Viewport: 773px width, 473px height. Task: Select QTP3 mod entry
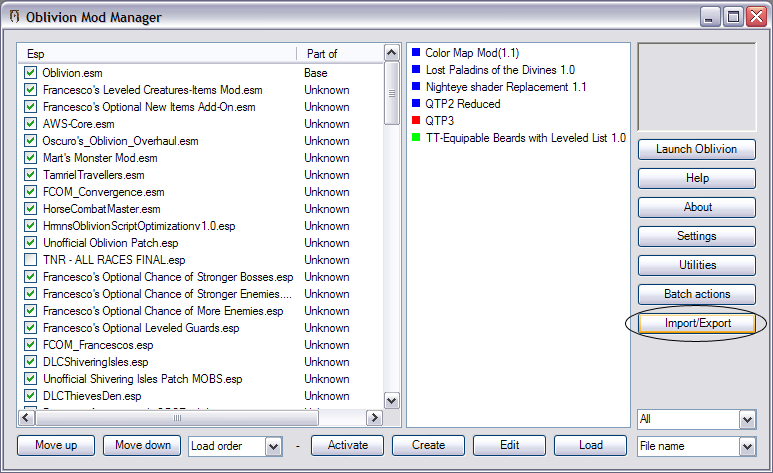click(x=439, y=121)
